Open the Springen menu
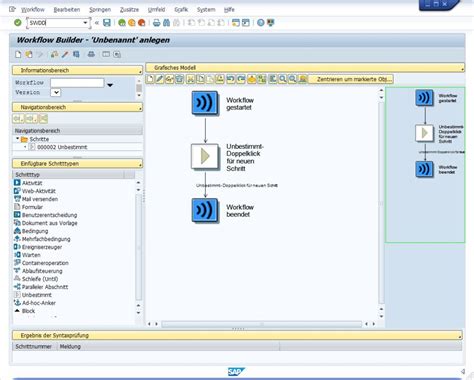Viewport: 474px width, 380px height. 100,10
